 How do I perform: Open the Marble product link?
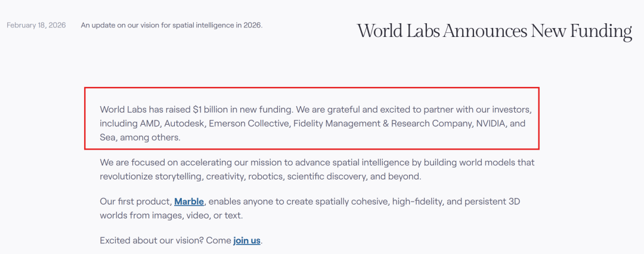tap(188, 202)
